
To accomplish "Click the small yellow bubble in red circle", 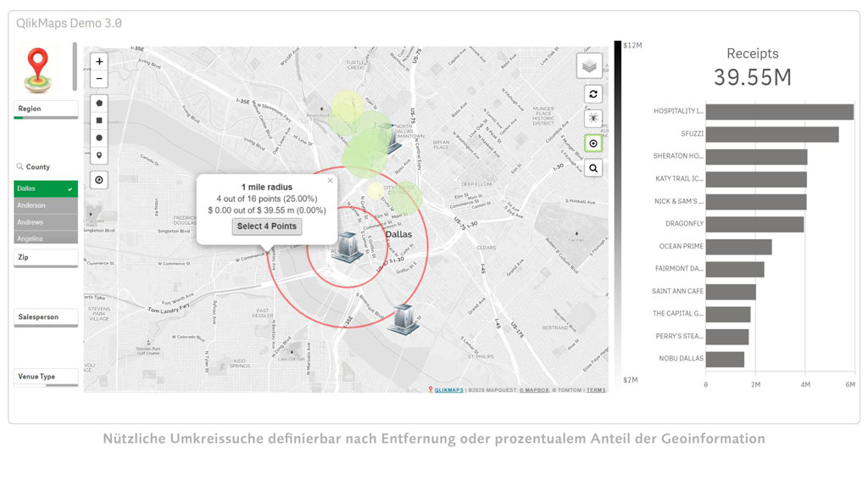I will click(375, 191).
